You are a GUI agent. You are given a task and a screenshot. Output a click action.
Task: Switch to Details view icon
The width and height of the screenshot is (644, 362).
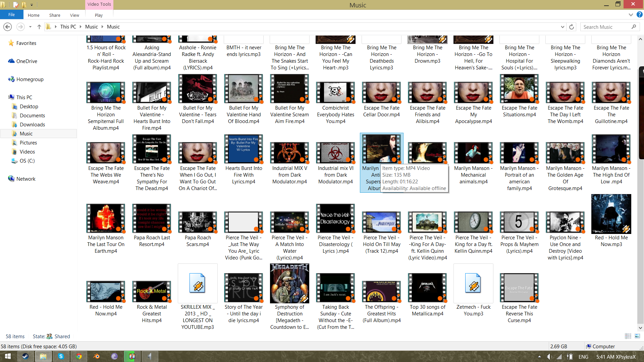628,336
